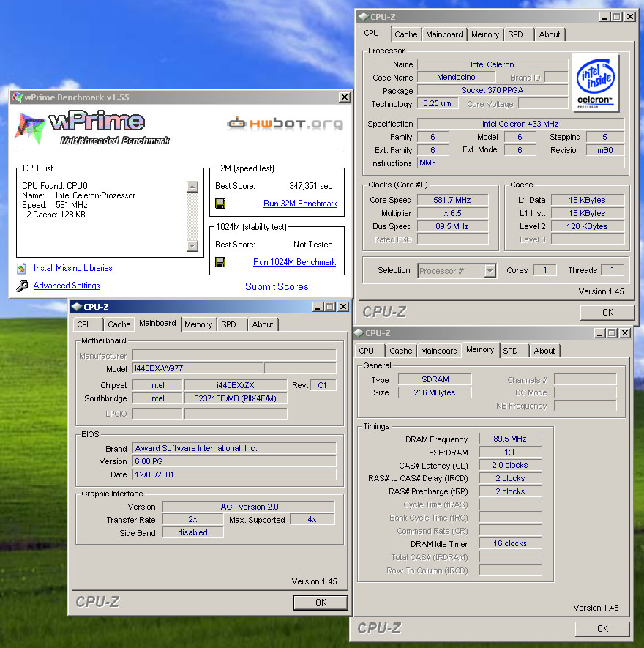Click the title bar icon of the CPU window's CPU-Z
This screenshot has width=644, height=648.
pyautogui.click(x=364, y=17)
